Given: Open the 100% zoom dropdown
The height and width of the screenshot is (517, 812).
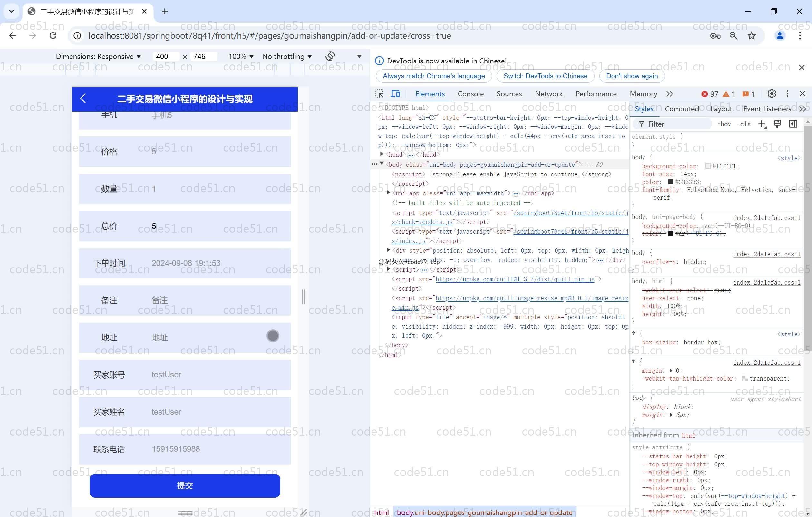Looking at the screenshot, I should tap(241, 56).
